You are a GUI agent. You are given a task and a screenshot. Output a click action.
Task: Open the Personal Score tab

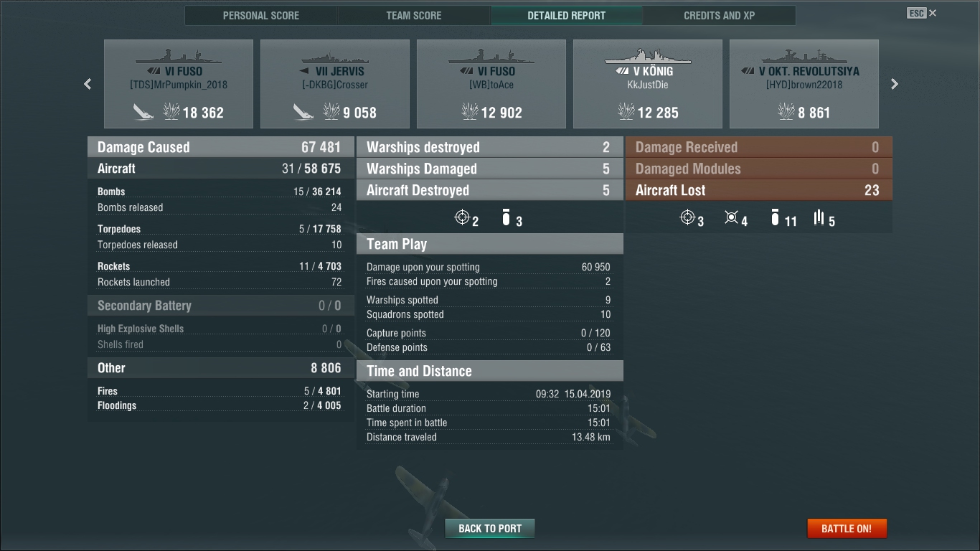pyautogui.click(x=261, y=15)
